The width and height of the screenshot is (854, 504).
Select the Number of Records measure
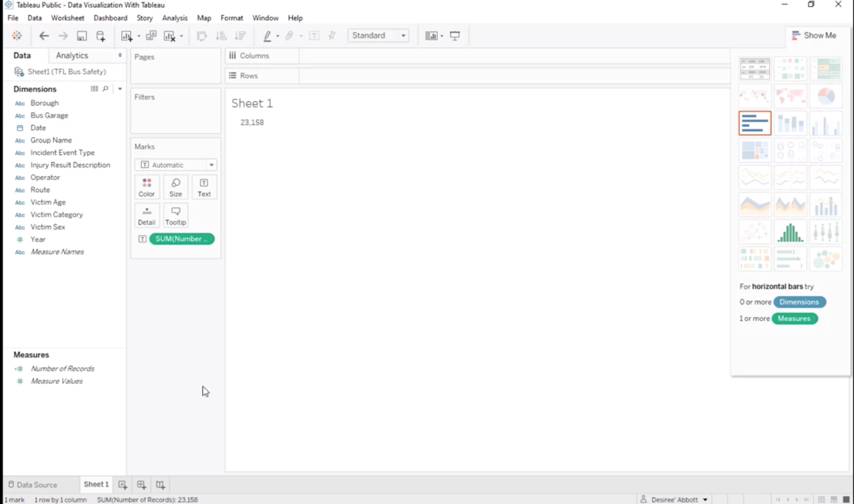pyautogui.click(x=62, y=369)
